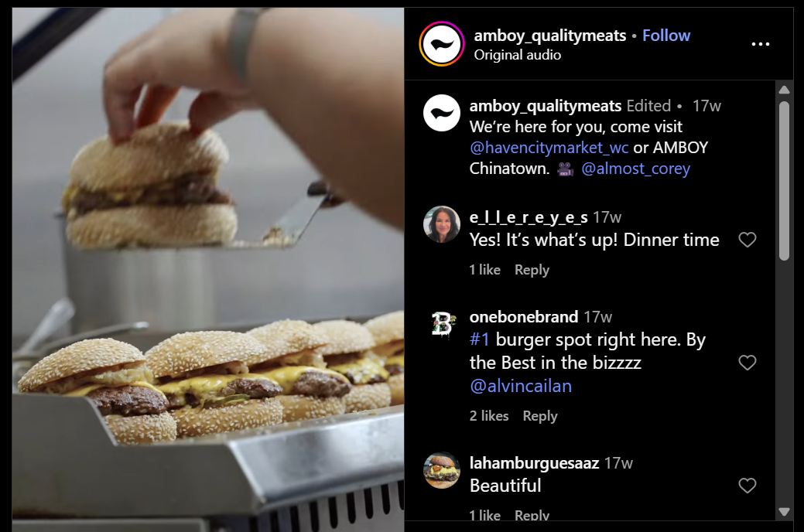Follow amboy_qualitymeats account

666,36
